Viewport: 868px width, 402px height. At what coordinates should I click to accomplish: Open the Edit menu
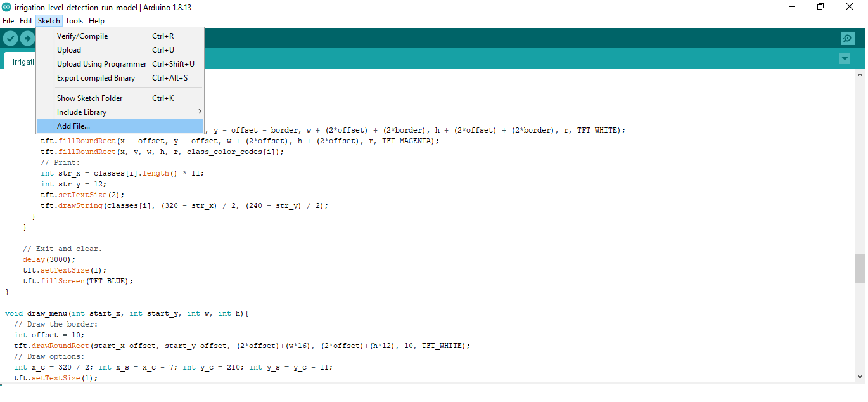click(26, 21)
